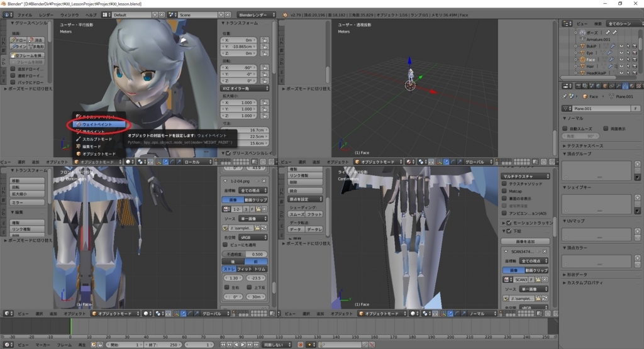This screenshot has width=644, height=349.
Task: Lock the rotation Z value in Transform
Action: pyautogui.click(x=265, y=80)
